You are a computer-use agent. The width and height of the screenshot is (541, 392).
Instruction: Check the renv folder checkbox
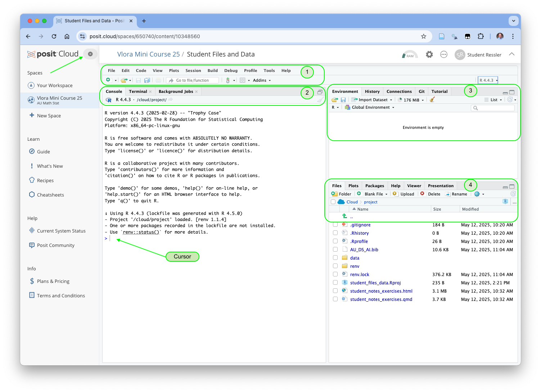335,266
